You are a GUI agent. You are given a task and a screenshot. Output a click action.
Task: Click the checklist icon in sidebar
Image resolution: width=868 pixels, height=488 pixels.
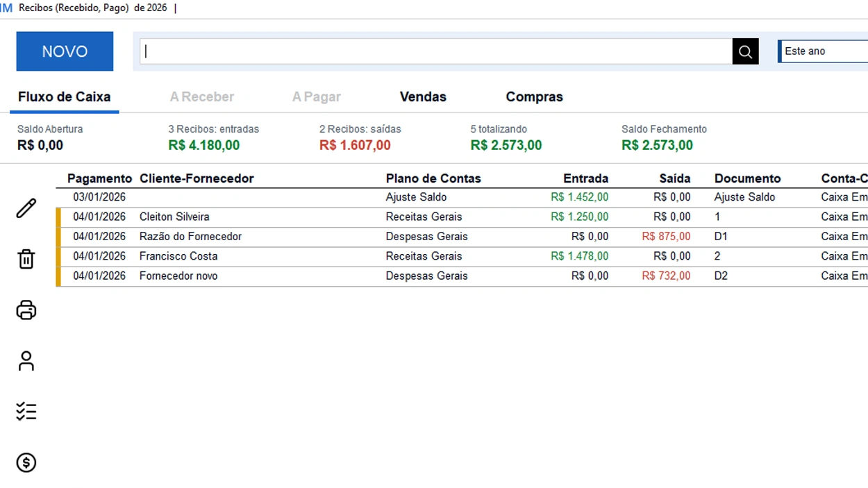tap(26, 412)
